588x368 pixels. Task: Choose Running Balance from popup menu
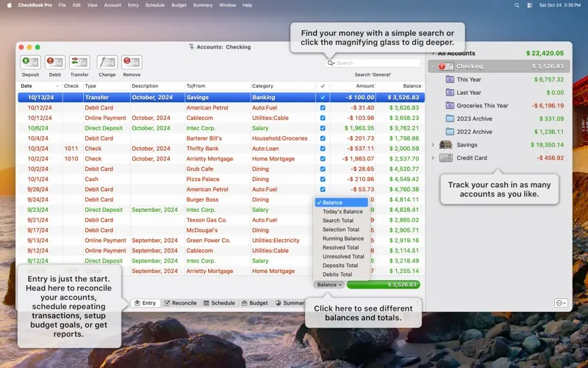click(x=343, y=238)
